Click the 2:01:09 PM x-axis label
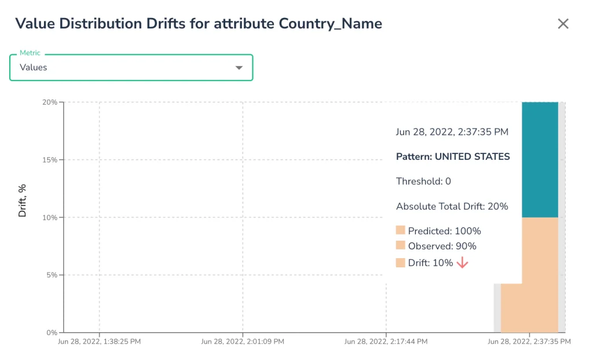This screenshot has width=593, height=364. 243,341
